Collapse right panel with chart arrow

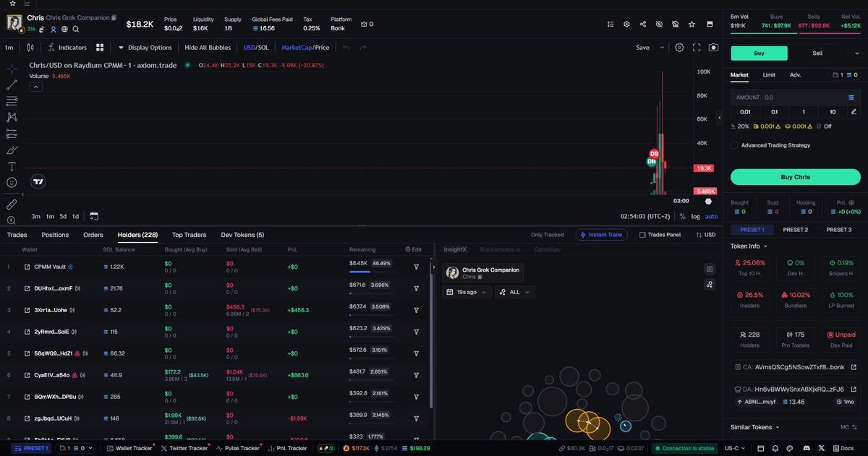tap(719, 117)
